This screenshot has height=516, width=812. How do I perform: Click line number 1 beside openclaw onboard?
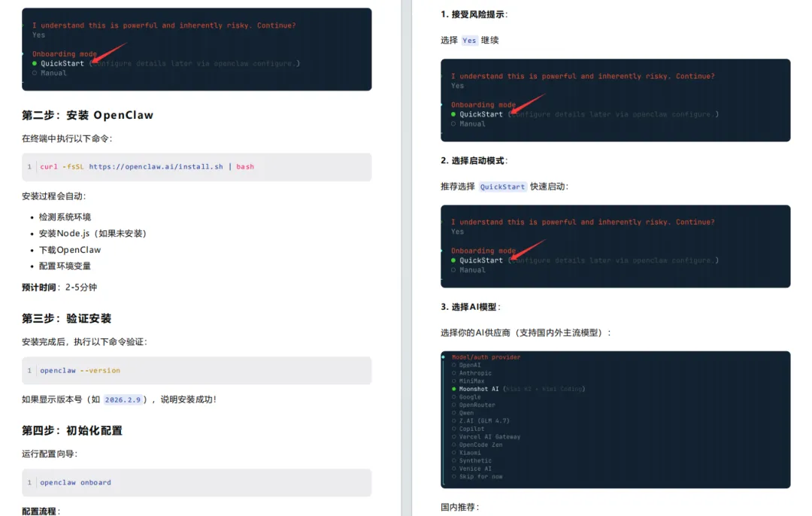pos(29,482)
